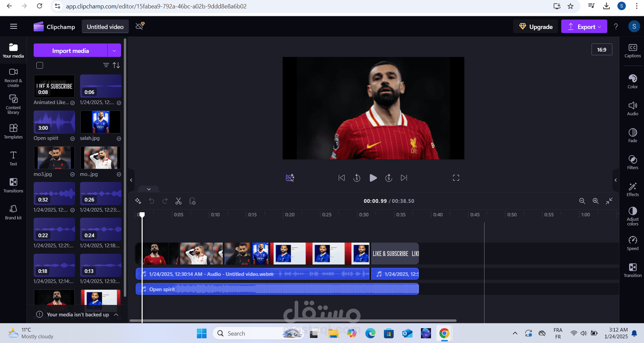Viewport: 644px width, 343px height.
Task: Open the Effects property panel
Action: [x=633, y=189]
